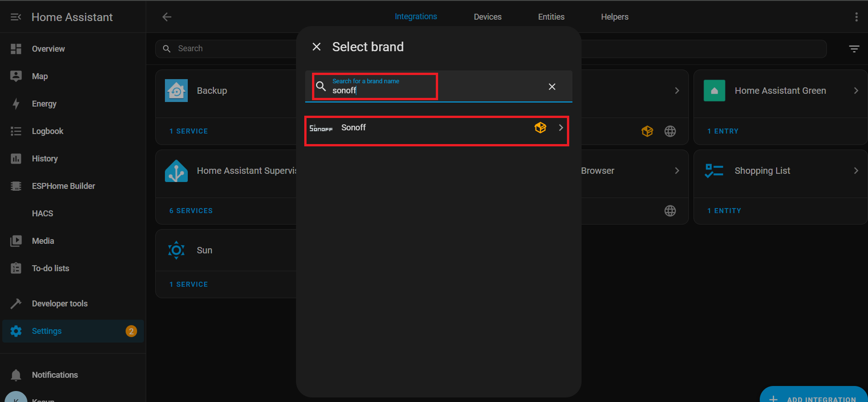Expand Shopping List chevron
The width and height of the screenshot is (868, 402).
click(856, 171)
